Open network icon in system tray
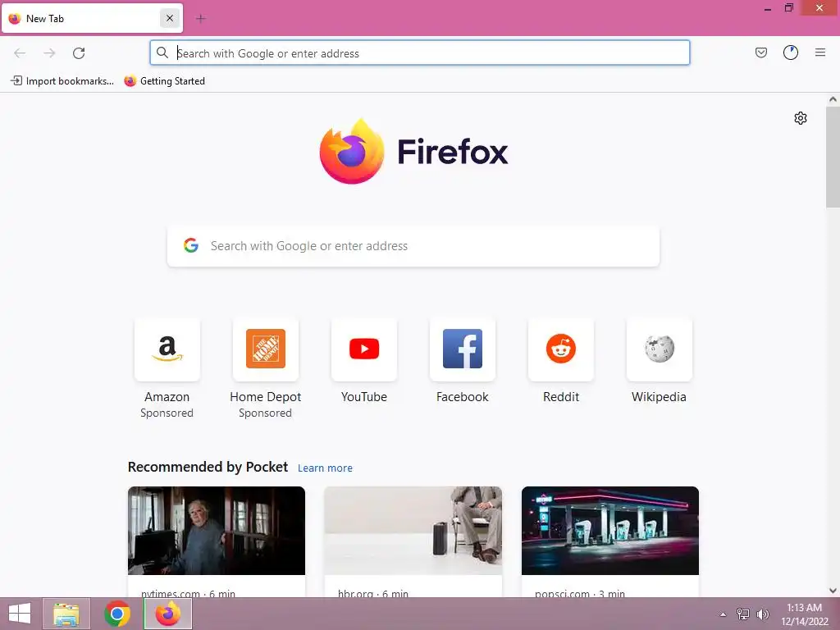 pyautogui.click(x=743, y=614)
